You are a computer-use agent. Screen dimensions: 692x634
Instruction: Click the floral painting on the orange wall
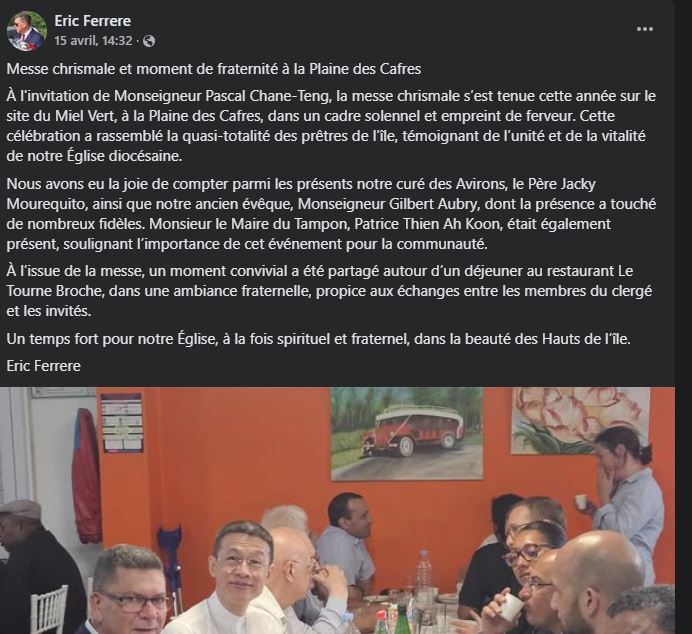pyautogui.click(x=581, y=420)
